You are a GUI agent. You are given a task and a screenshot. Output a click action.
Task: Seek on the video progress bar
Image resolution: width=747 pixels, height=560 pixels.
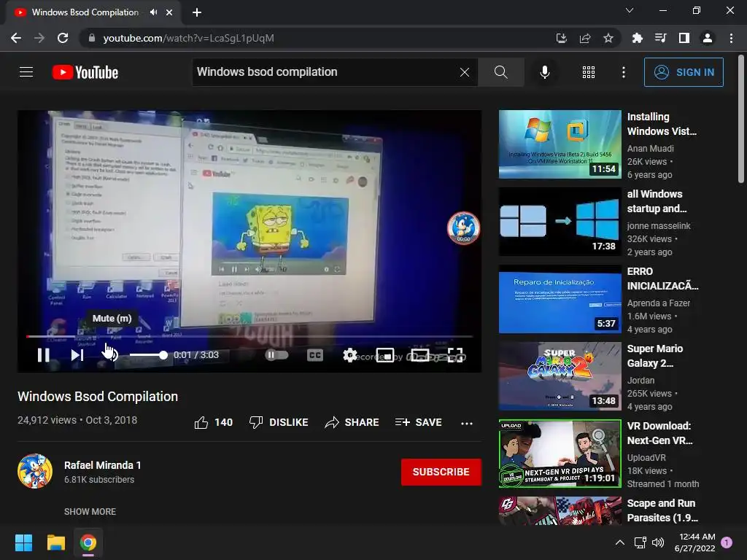(249, 336)
